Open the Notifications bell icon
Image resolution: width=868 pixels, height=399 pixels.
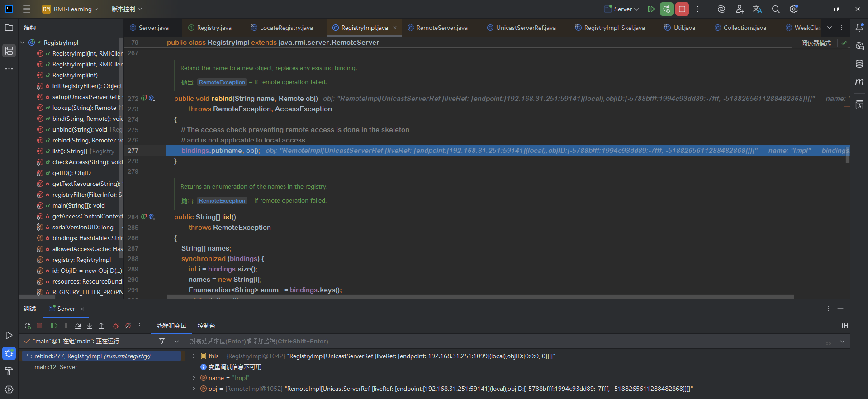859,28
